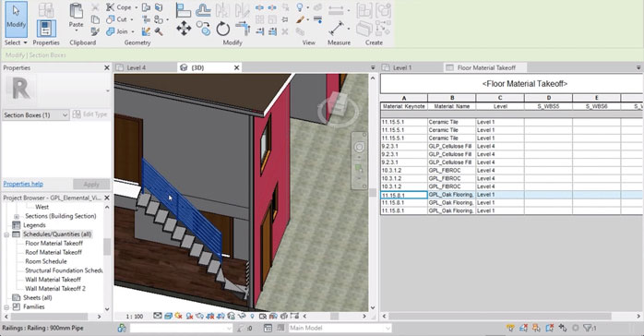Toggle Sun Path in view control bar
The image size is (644, 336).
click(178, 316)
